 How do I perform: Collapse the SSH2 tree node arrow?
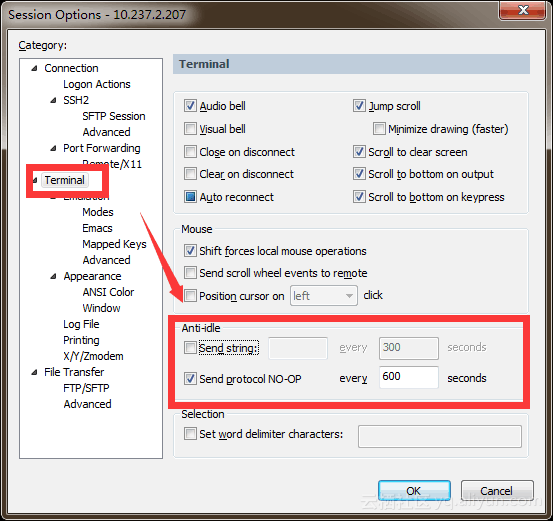(53, 100)
